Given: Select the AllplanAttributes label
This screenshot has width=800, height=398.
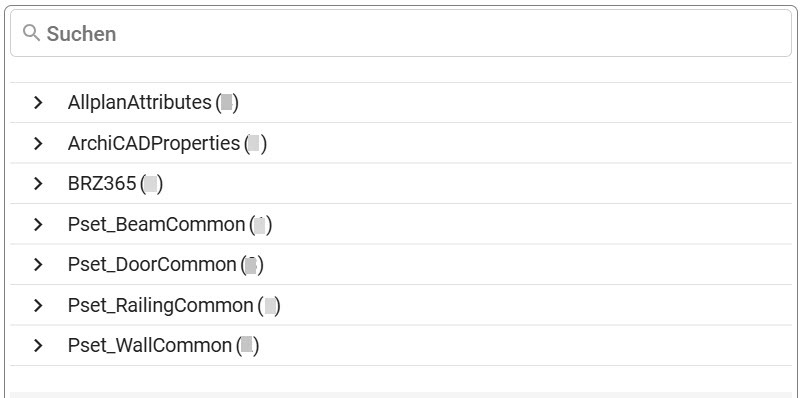Looking at the screenshot, I should (x=139, y=103).
